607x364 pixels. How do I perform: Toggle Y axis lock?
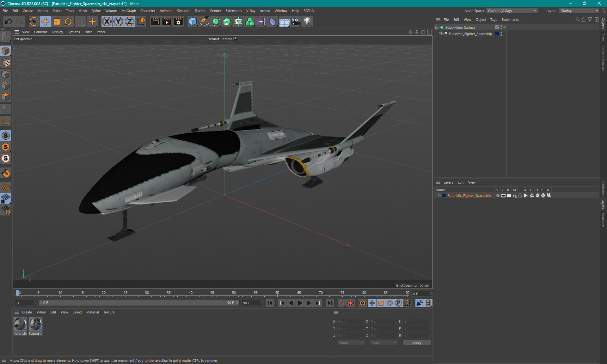point(118,21)
